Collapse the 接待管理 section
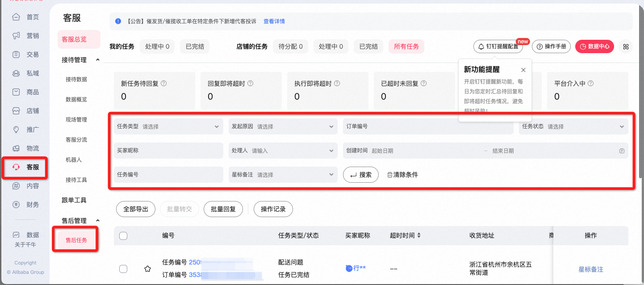This screenshot has height=285, width=644. 98,60
